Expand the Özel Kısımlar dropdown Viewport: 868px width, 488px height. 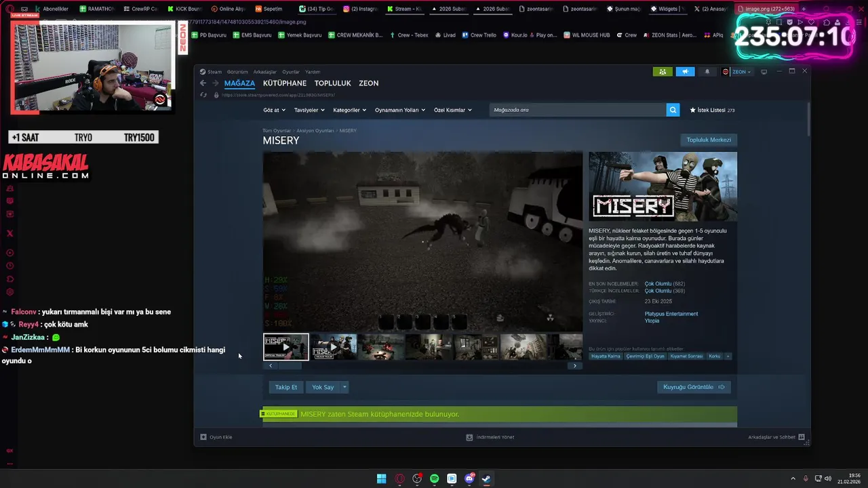point(453,110)
